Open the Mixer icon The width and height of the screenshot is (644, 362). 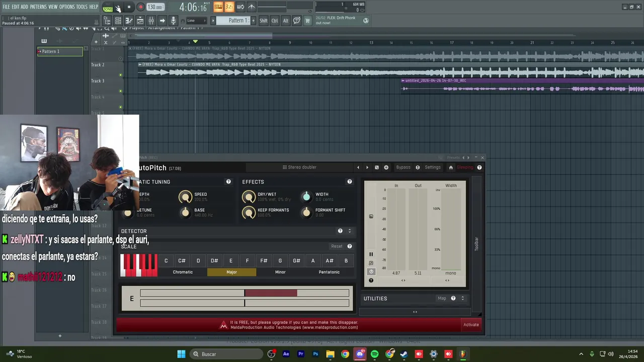tap(151, 21)
